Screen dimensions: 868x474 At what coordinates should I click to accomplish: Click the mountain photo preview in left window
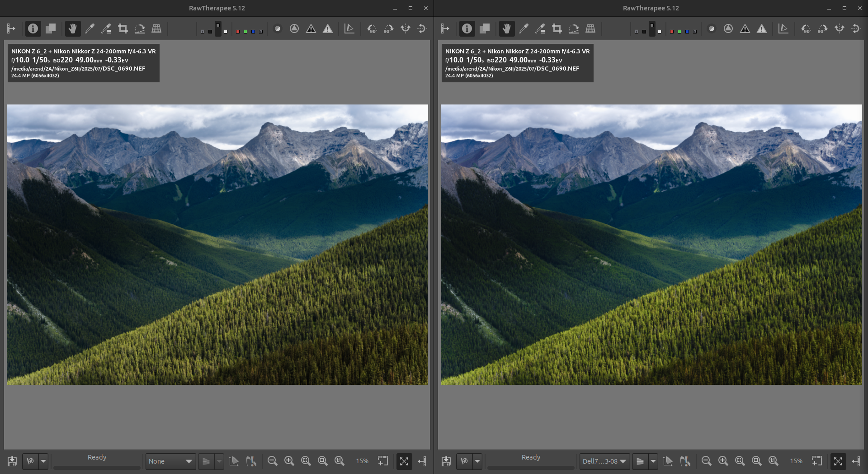pos(217,245)
